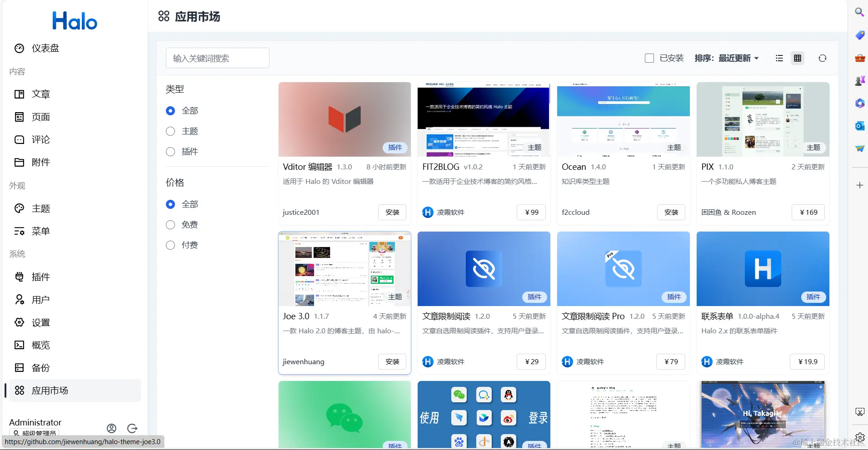The image size is (868, 450).
Task: Refresh the app market list
Action: click(823, 58)
